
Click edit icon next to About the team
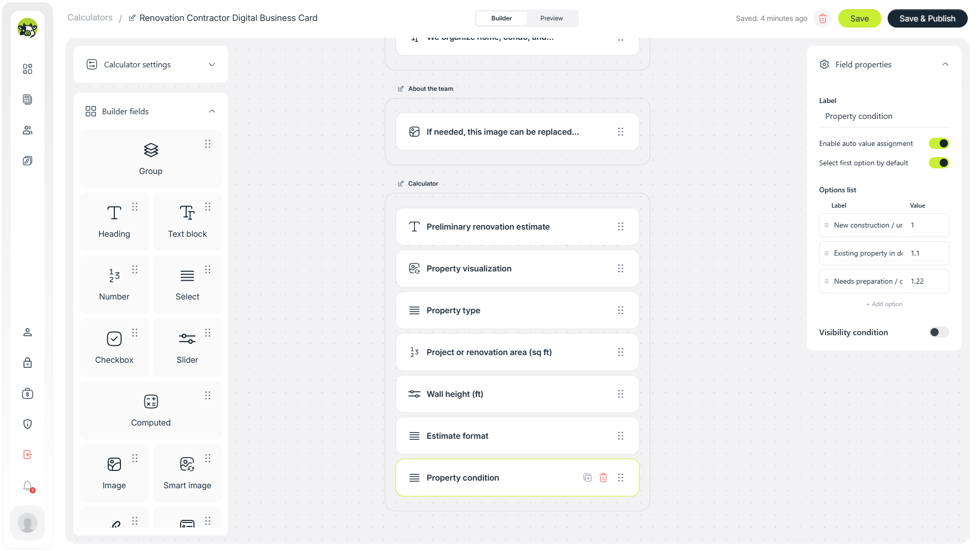coord(401,89)
